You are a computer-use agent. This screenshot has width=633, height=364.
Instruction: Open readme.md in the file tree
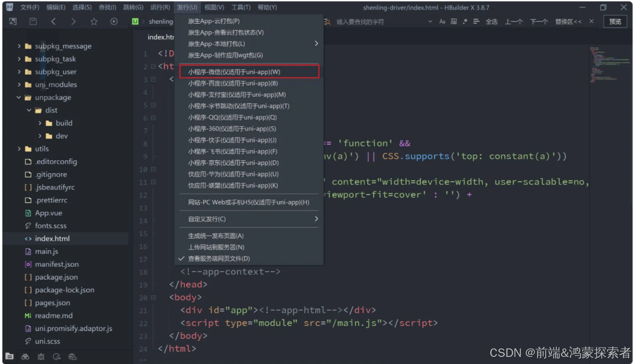[54, 316]
